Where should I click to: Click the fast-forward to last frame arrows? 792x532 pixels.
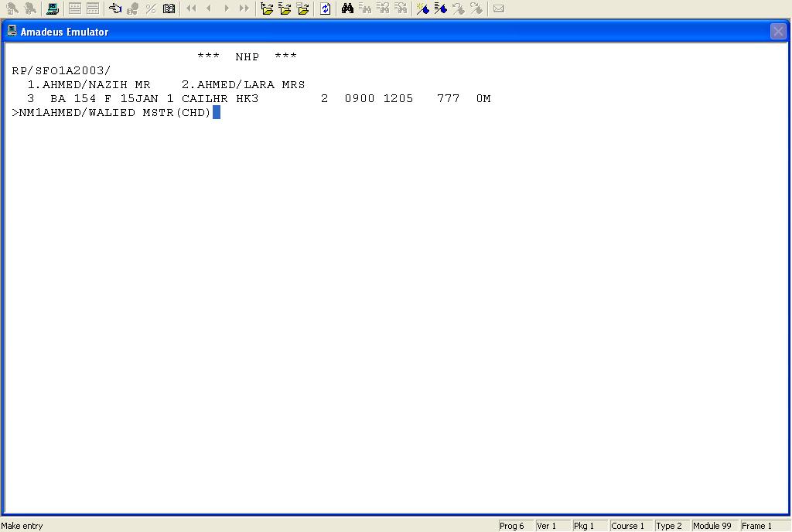(244, 9)
